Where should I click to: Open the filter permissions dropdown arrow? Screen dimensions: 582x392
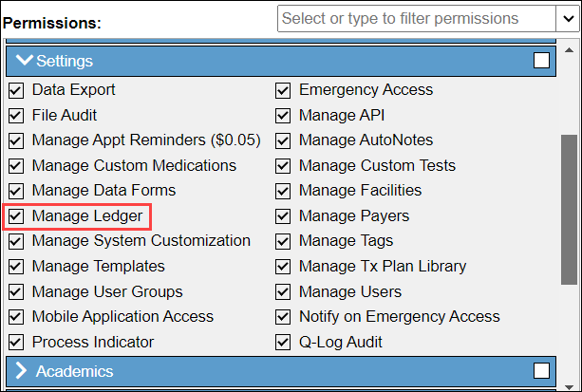[565, 19]
